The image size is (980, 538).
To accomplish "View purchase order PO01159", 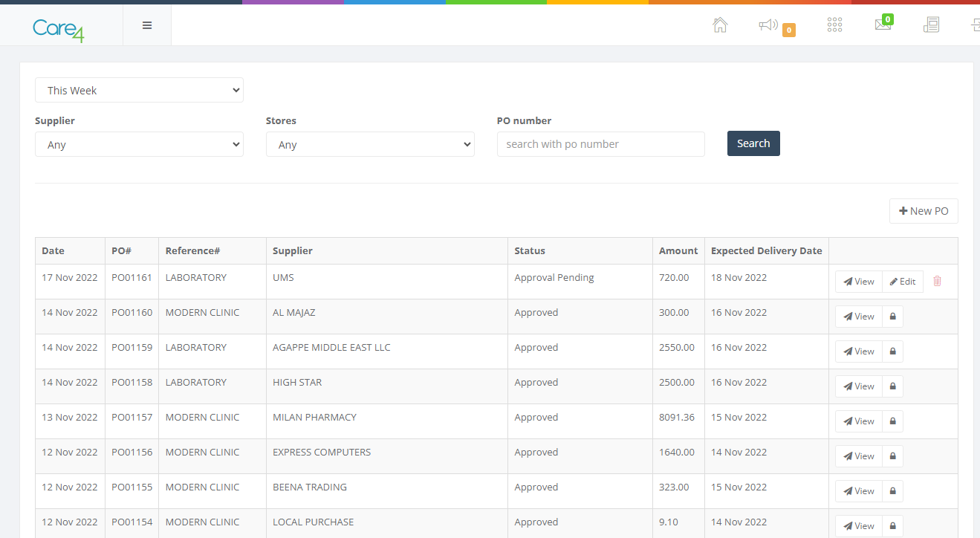I will tap(859, 351).
